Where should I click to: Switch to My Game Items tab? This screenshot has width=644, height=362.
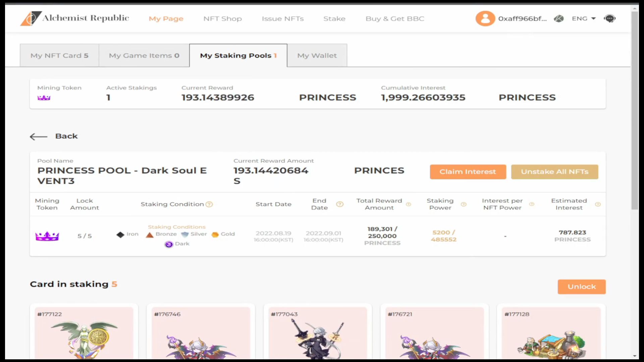tap(144, 55)
